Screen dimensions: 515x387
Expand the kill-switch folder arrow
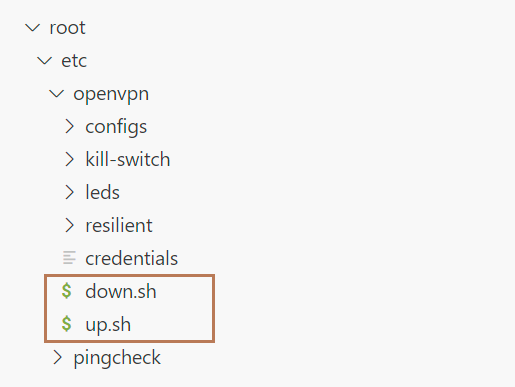(69, 159)
